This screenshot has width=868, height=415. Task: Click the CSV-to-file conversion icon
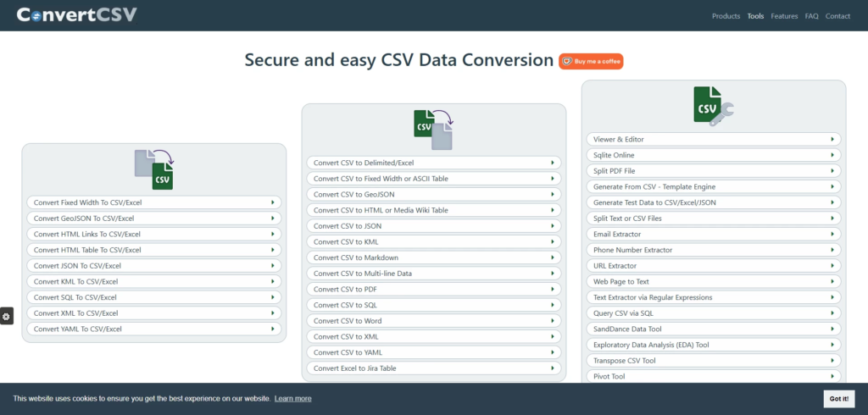(x=433, y=129)
